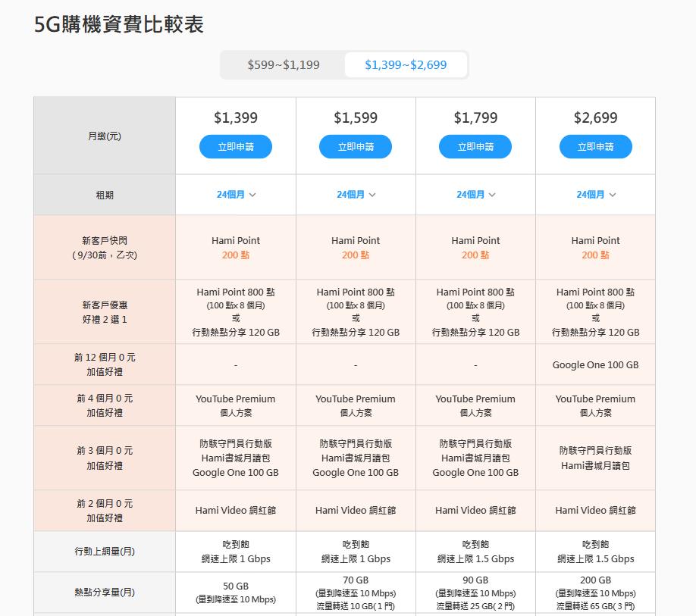Select the 吃到飽 網速上限 1.5 Gbps cell under $2,699
Screen dimensions: 696x616
[596, 551]
